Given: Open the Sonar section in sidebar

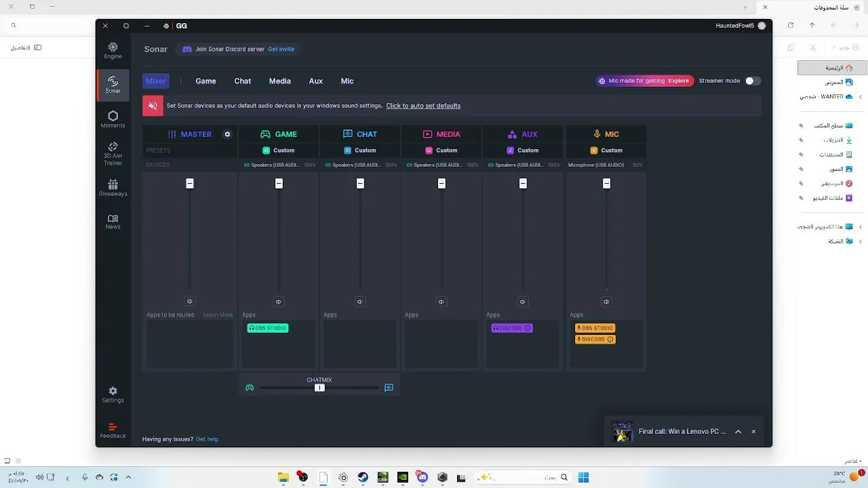Looking at the screenshot, I should tap(113, 85).
